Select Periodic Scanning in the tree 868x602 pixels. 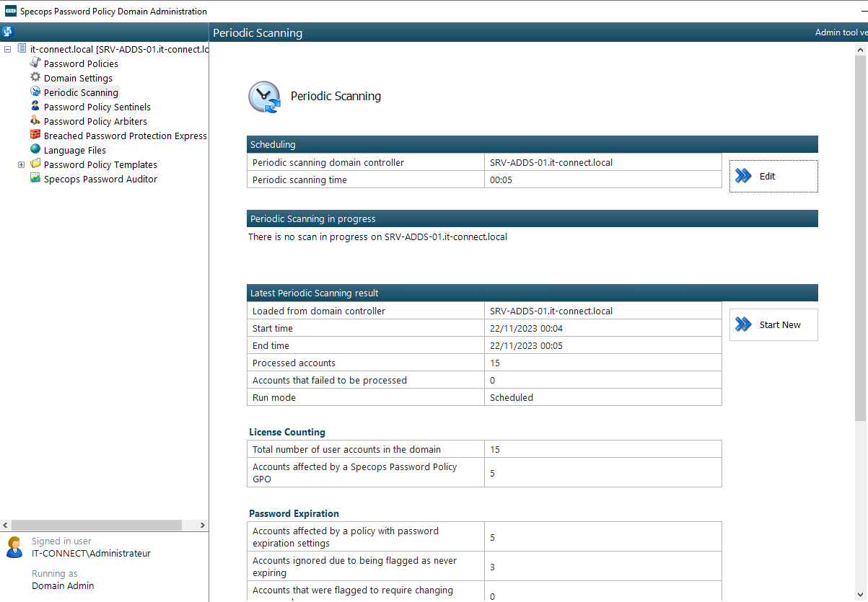tap(81, 92)
